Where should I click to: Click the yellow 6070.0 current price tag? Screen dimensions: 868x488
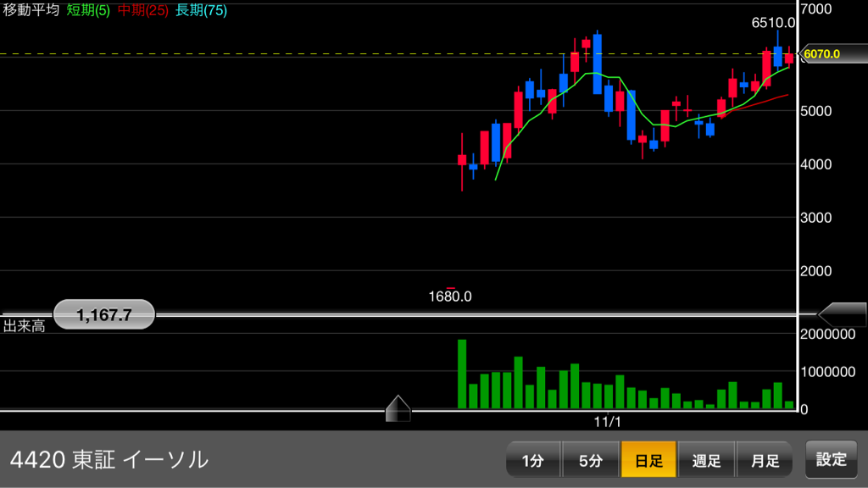(x=832, y=53)
